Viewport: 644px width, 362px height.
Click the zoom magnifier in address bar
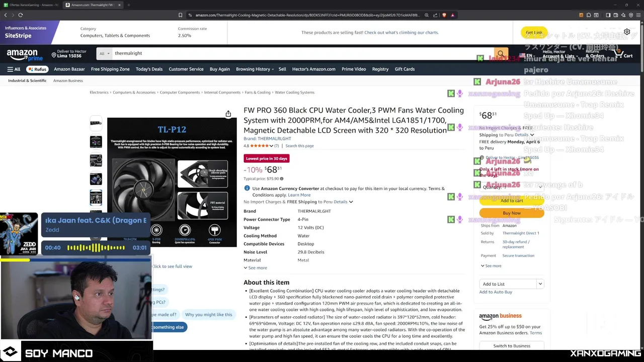point(427,15)
